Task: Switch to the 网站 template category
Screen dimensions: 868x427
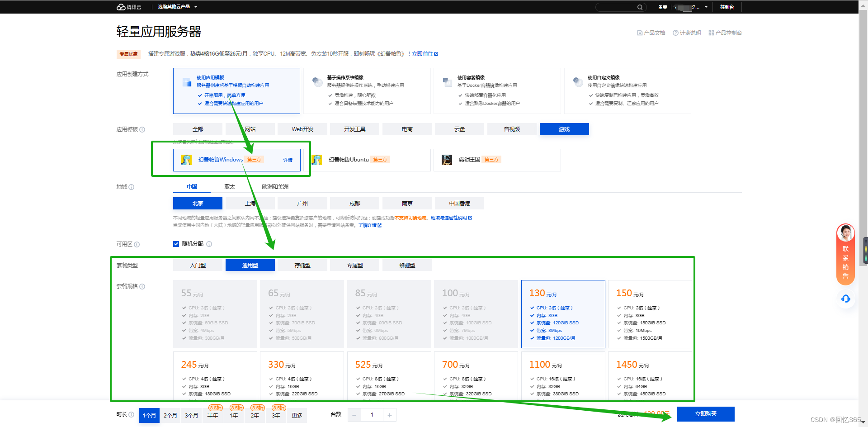Action: tap(250, 129)
